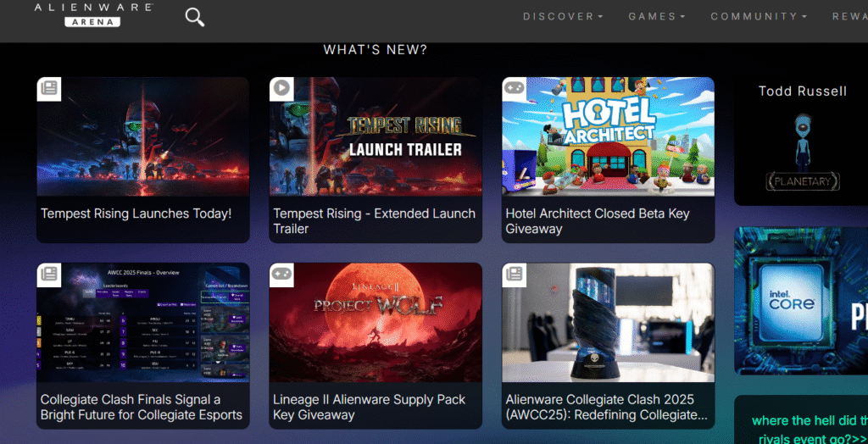Open Hotel Architect Closed Beta Key Giveaway title
Image resolution: width=868 pixels, height=444 pixels.
[x=598, y=221]
